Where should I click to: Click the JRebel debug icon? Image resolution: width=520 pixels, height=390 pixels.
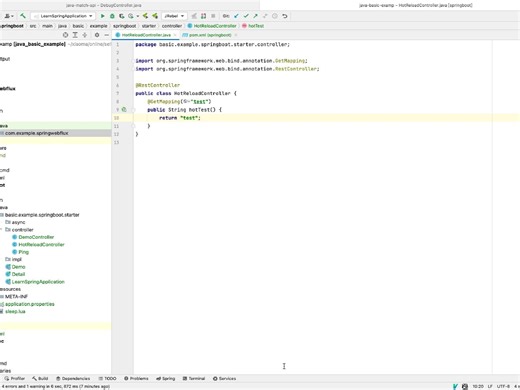tap(155, 16)
